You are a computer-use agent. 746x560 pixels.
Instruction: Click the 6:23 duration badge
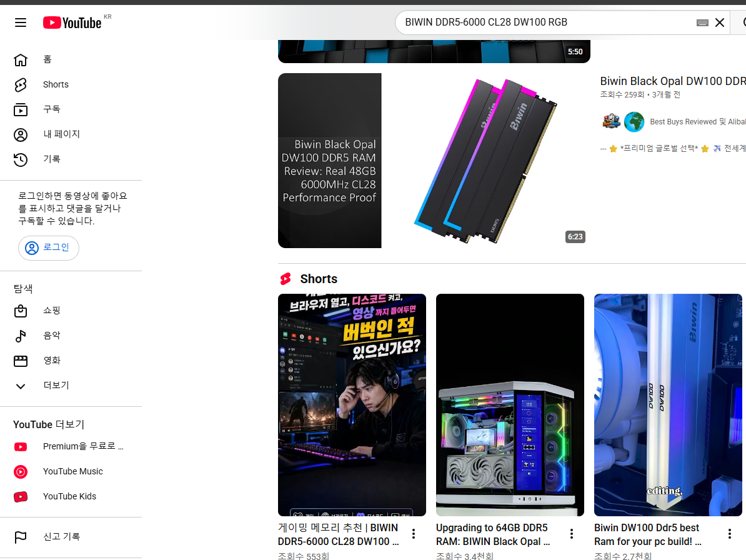click(x=575, y=237)
